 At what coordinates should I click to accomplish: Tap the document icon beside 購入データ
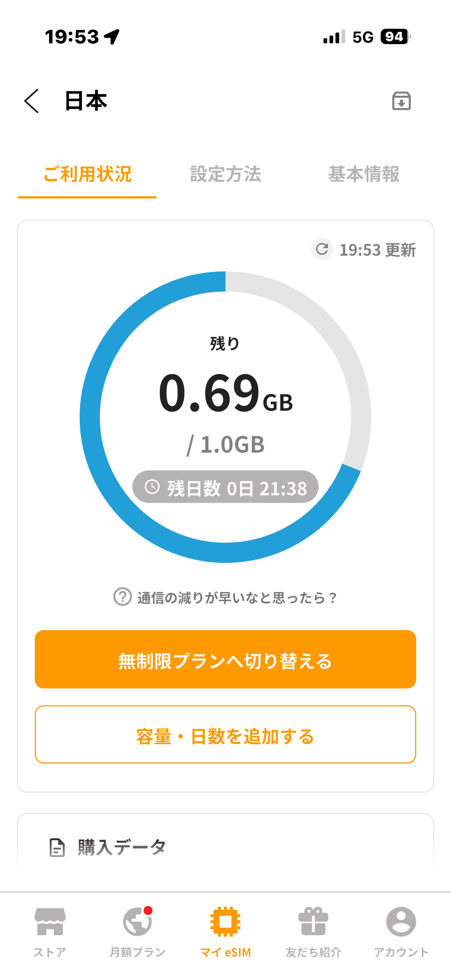(x=57, y=847)
